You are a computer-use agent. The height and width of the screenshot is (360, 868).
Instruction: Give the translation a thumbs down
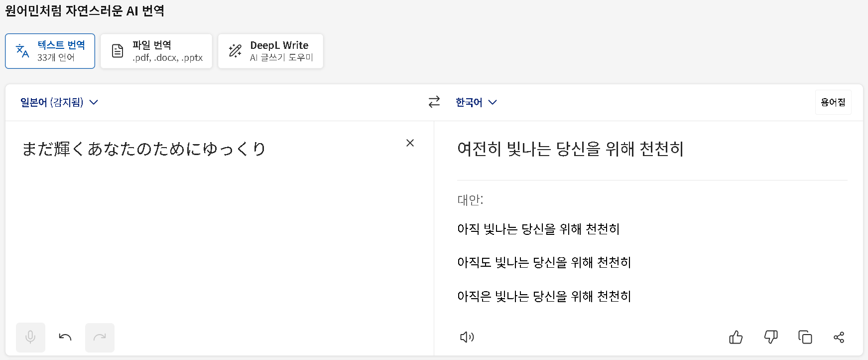pyautogui.click(x=770, y=337)
